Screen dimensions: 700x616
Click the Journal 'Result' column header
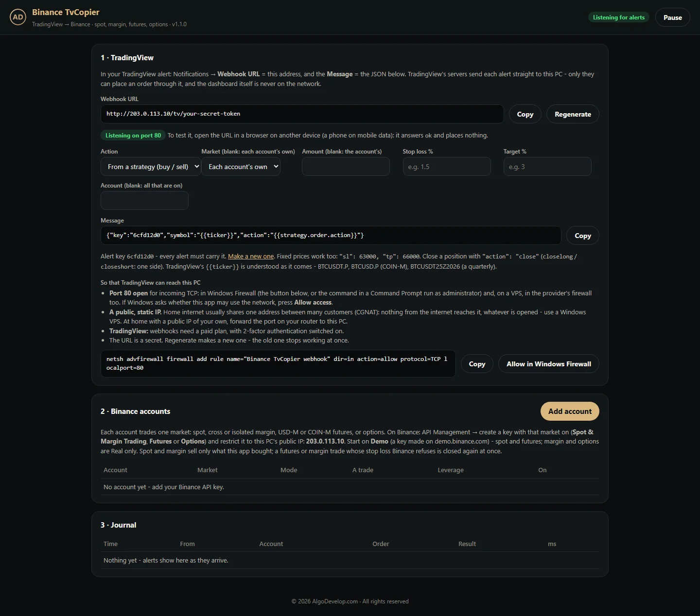click(x=467, y=544)
